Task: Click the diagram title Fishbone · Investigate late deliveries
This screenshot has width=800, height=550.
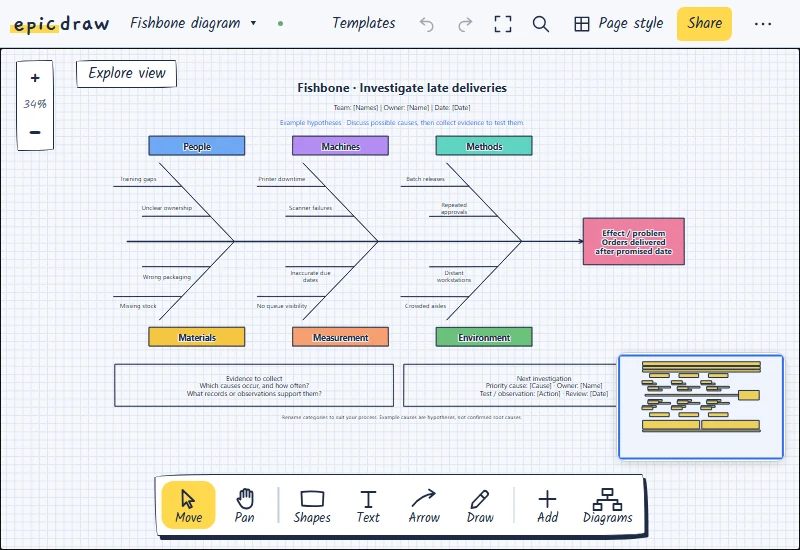Action: [402, 88]
